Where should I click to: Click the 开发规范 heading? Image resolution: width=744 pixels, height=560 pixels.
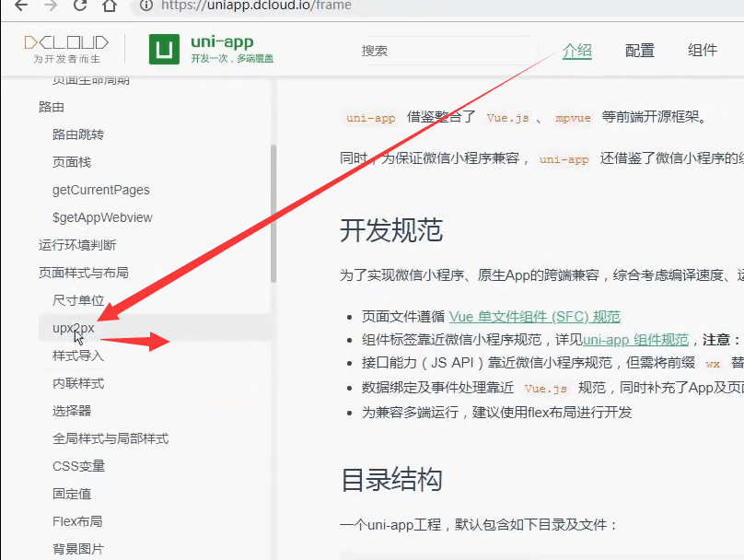point(391,230)
